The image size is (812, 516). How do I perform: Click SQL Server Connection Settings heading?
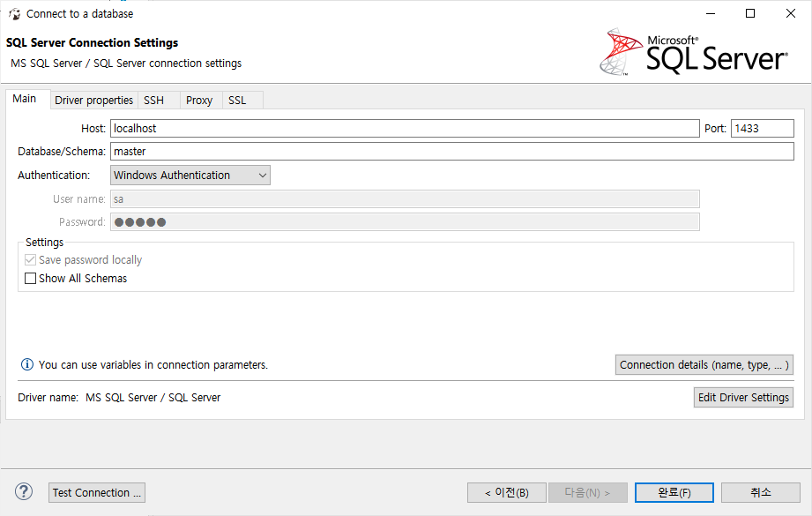93,42
